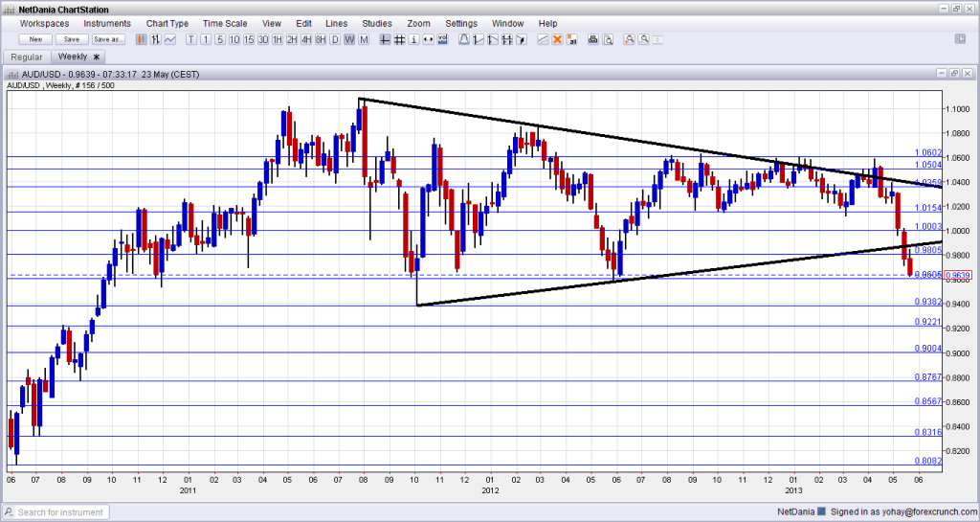Click the horizontal double-arrow autoscroll icon
This screenshot has width=980, height=522.
[428, 39]
